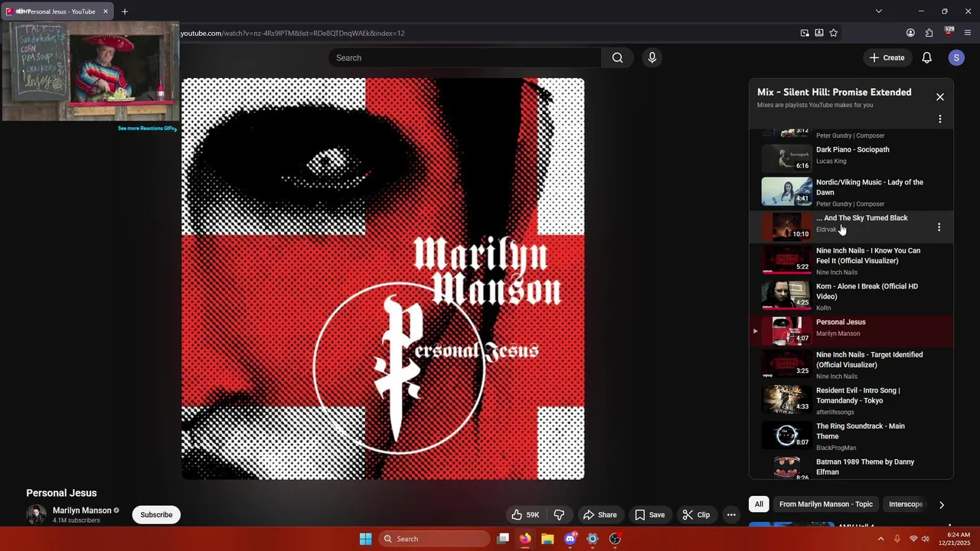The width and height of the screenshot is (980, 551).
Task: Click the sombrero reaction GIF overlay
Action: 91,72
